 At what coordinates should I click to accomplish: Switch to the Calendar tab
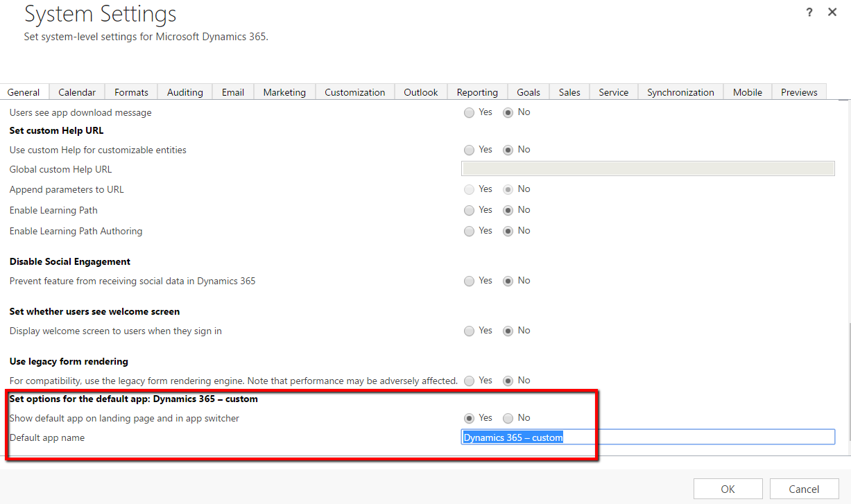(77, 92)
